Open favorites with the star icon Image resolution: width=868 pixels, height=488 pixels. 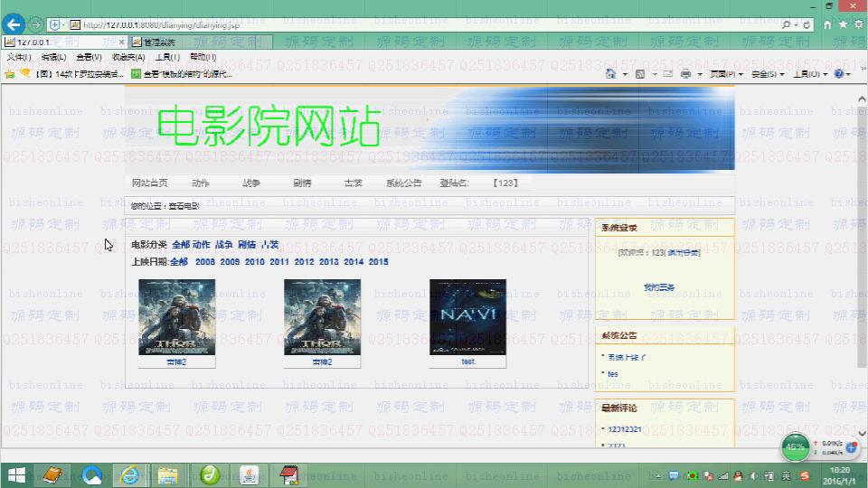click(843, 24)
